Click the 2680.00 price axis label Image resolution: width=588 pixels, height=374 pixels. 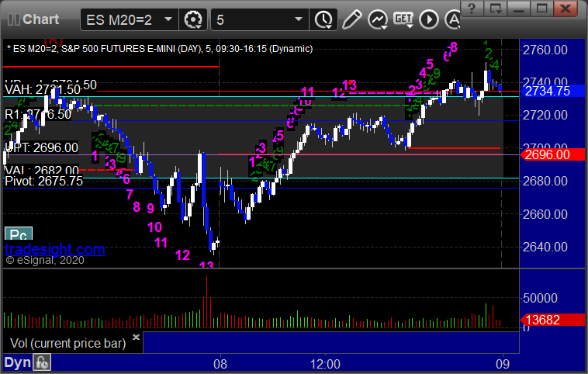[545, 182]
